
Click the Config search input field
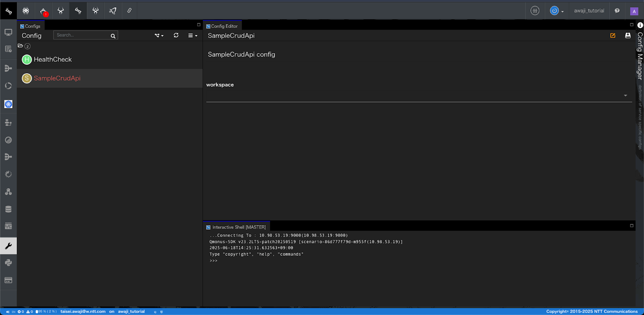[82, 35]
